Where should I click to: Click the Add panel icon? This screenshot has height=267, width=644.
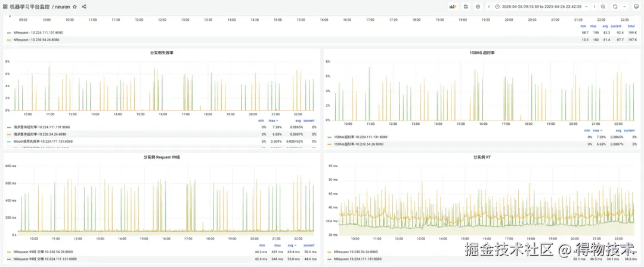point(453,7)
